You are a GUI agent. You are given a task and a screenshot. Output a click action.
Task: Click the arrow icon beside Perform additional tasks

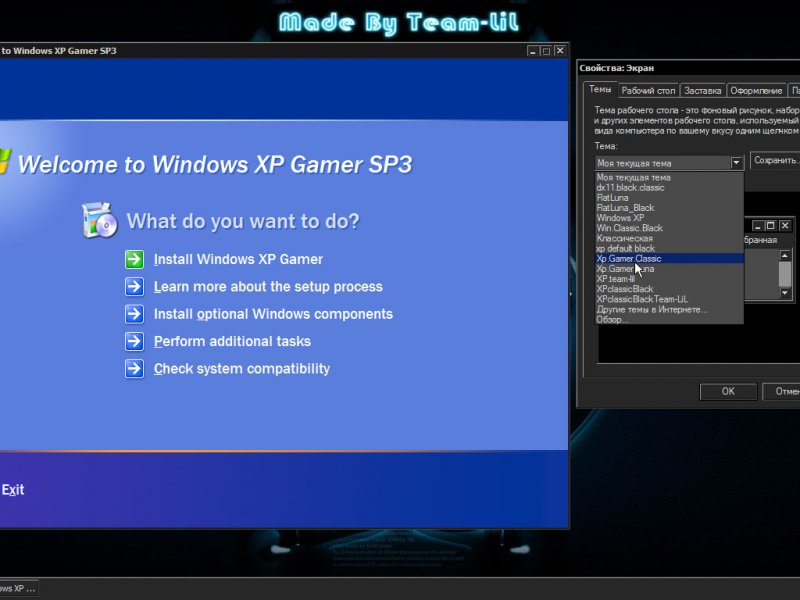click(x=135, y=341)
